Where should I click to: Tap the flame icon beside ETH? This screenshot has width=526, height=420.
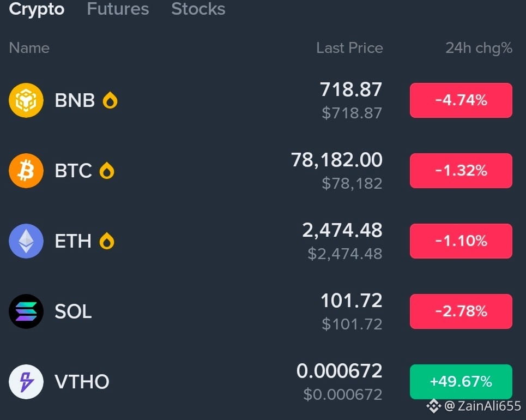[x=107, y=241]
